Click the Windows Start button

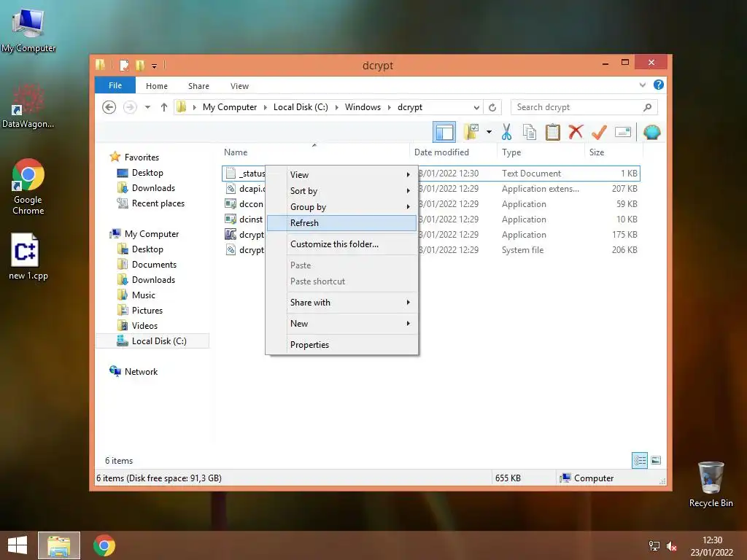[18, 545]
